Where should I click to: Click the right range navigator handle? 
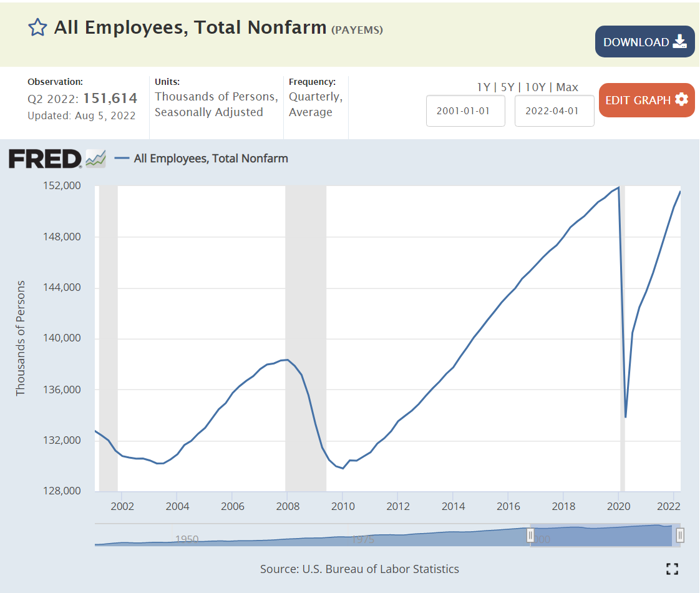[680, 535]
